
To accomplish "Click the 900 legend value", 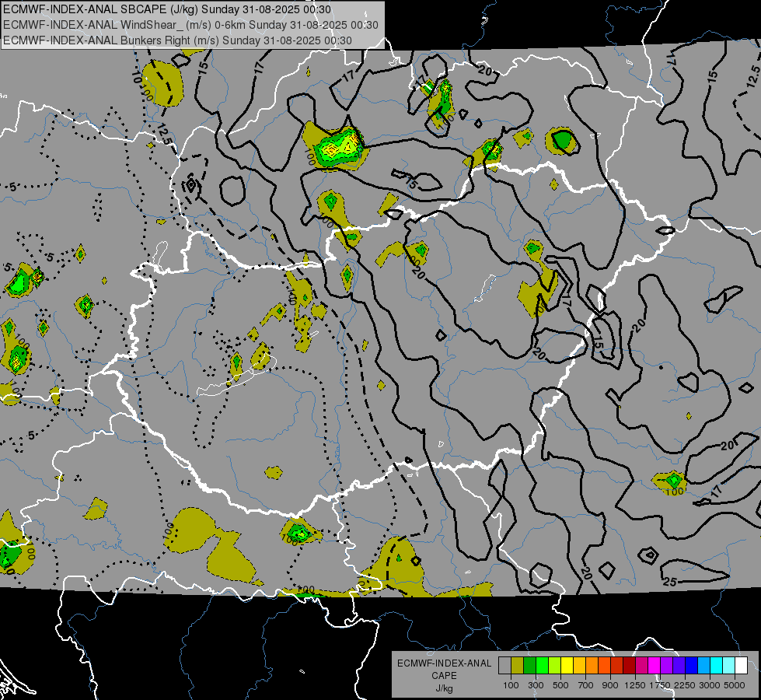I will (610, 685).
